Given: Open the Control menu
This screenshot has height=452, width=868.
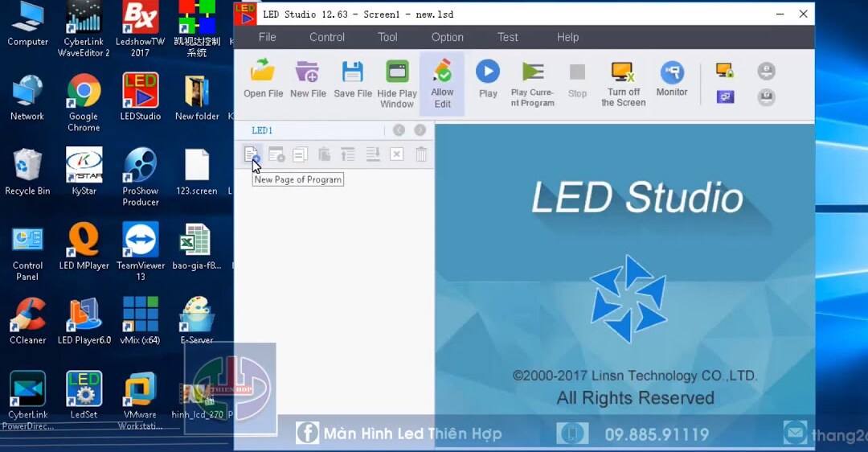Looking at the screenshot, I should pyautogui.click(x=326, y=37).
